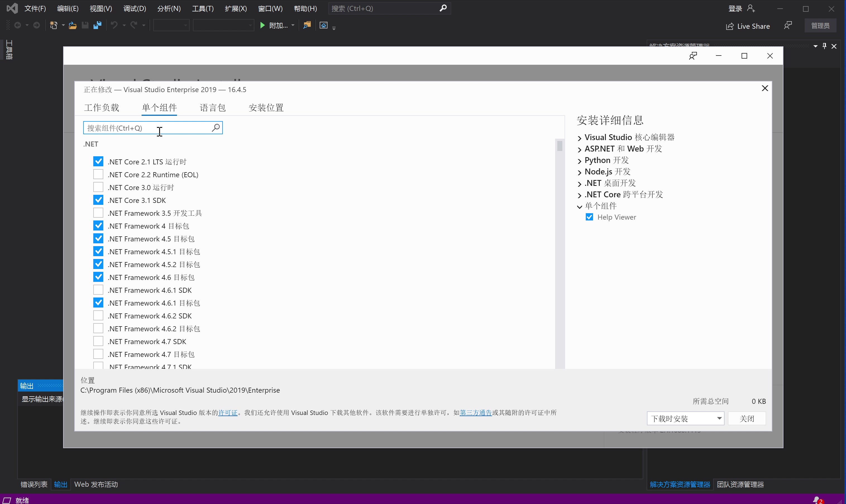Switch to the 工作负载 tab
The height and width of the screenshot is (504, 846).
102,108
